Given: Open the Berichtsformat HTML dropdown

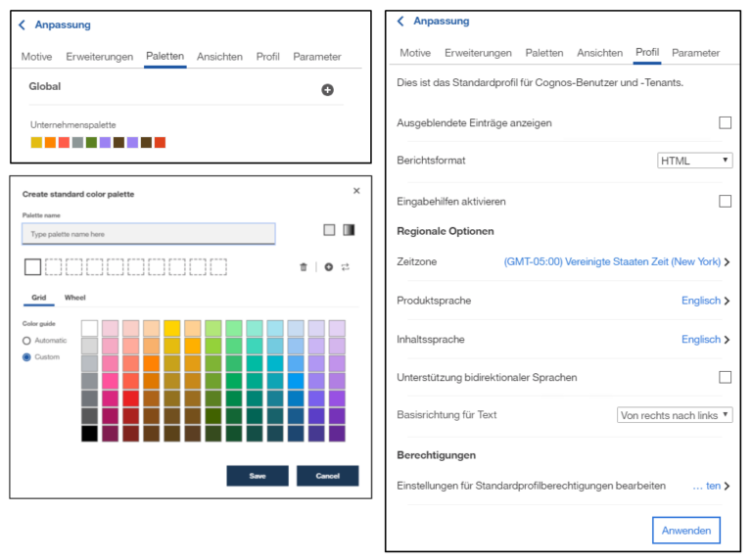Looking at the screenshot, I should [695, 161].
